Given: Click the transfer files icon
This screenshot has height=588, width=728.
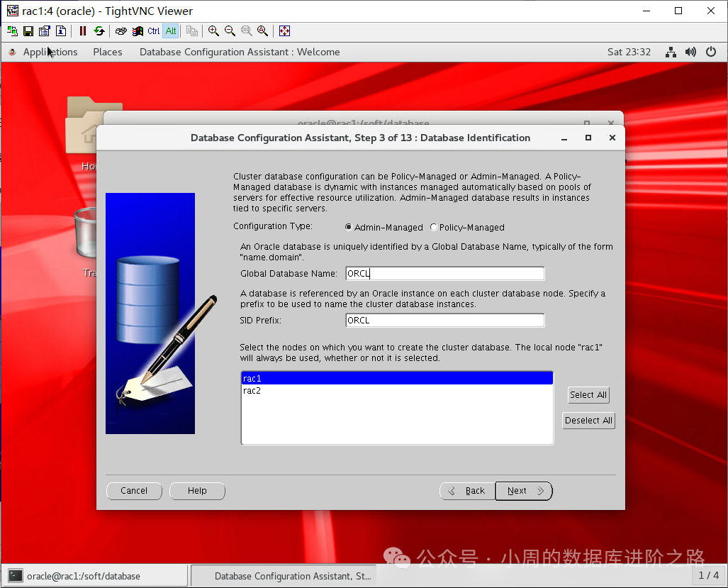Looking at the screenshot, I should [x=192, y=31].
